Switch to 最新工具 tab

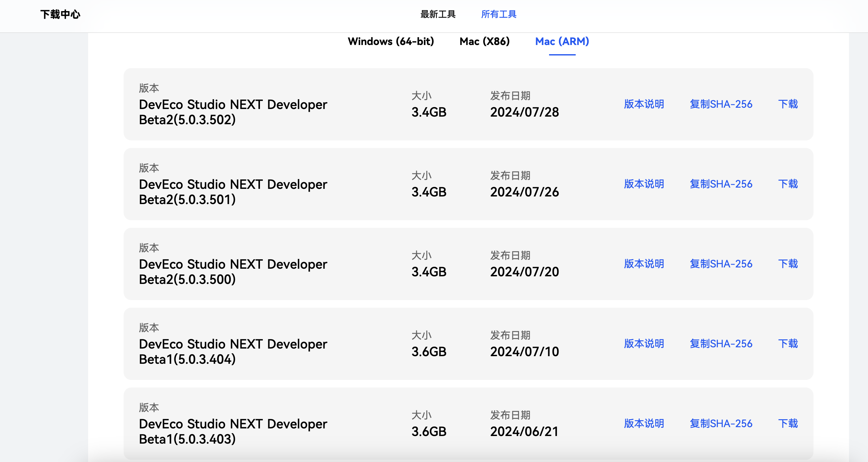tap(438, 14)
